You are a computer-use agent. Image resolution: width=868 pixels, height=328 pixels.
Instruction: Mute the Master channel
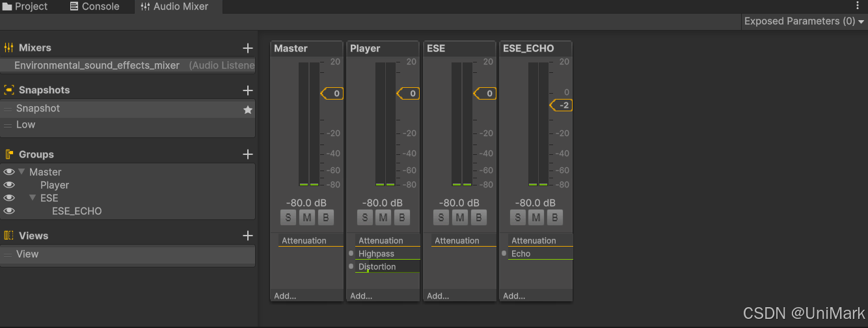coord(307,217)
